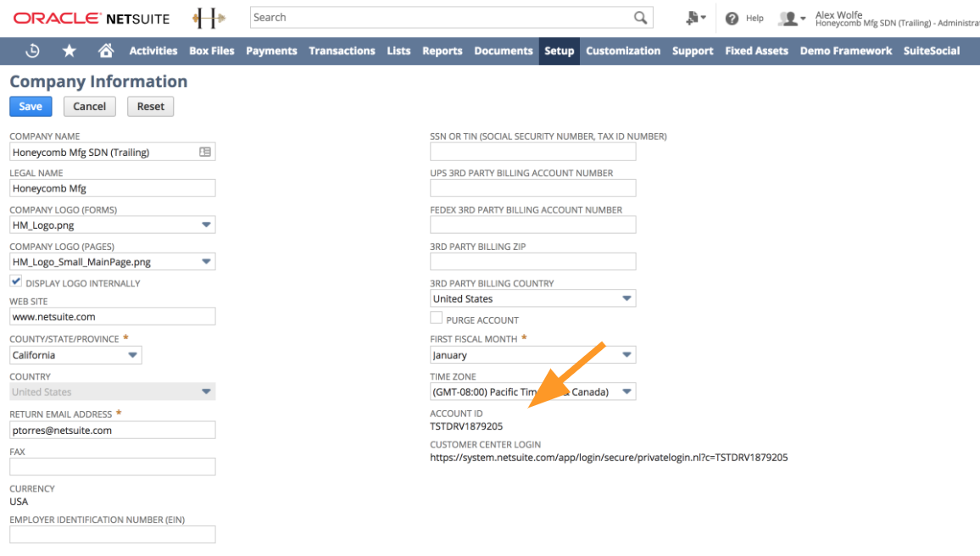The image size is (980, 556).
Task: Click the Company Name address card icon
Action: pos(205,153)
